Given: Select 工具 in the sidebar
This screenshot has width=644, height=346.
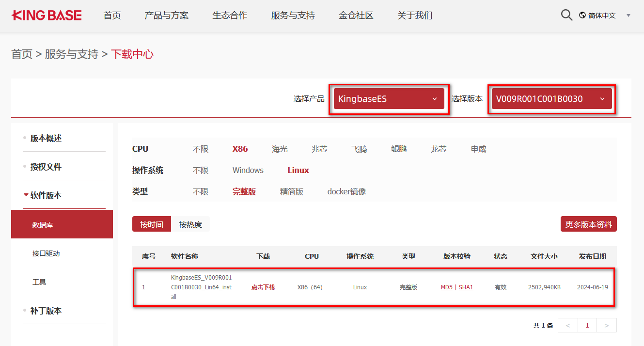Looking at the screenshot, I should click(x=39, y=282).
